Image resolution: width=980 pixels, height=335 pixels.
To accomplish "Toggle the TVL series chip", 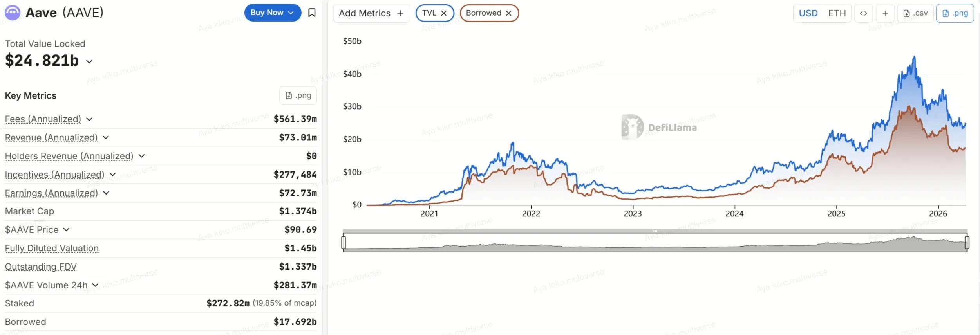I will (x=429, y=13).
